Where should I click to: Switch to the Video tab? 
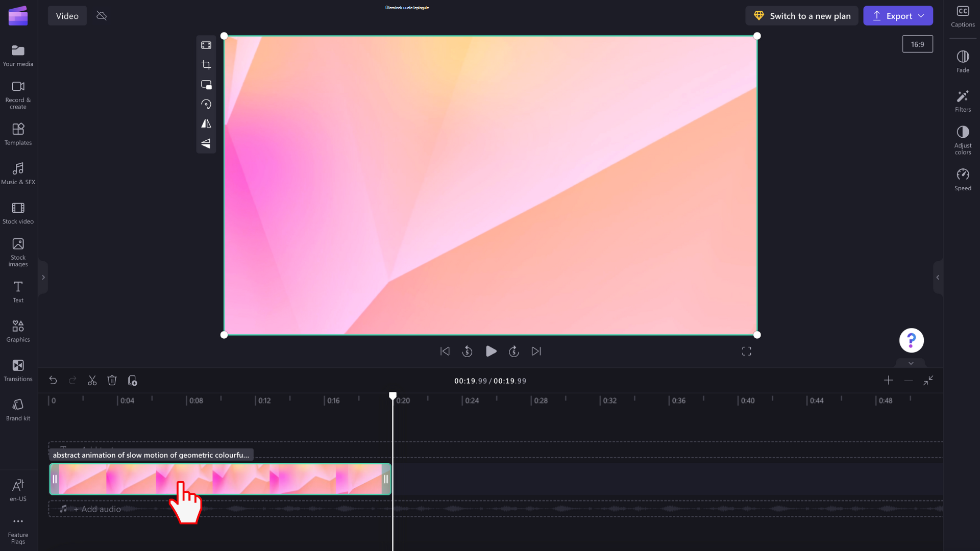[67, 15]
